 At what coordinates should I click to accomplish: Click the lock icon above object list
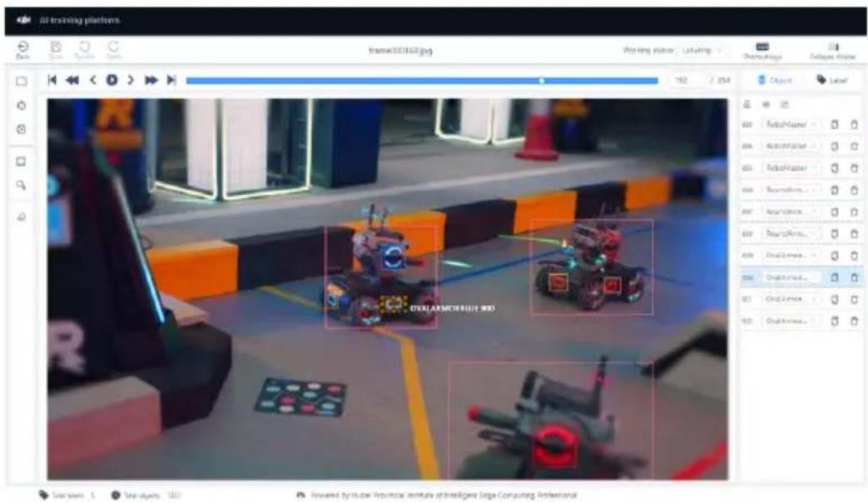click(746, 105)
